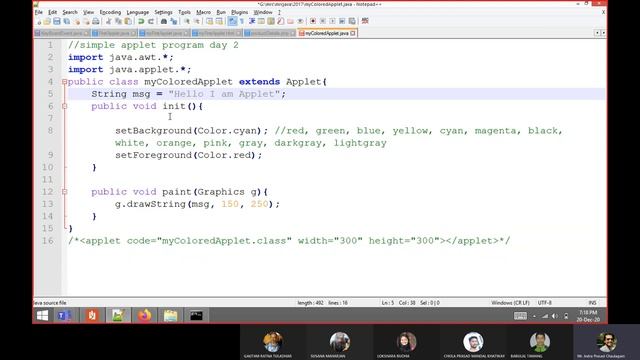
Task: Open the Encoding menu
Action: pos(110,12)
